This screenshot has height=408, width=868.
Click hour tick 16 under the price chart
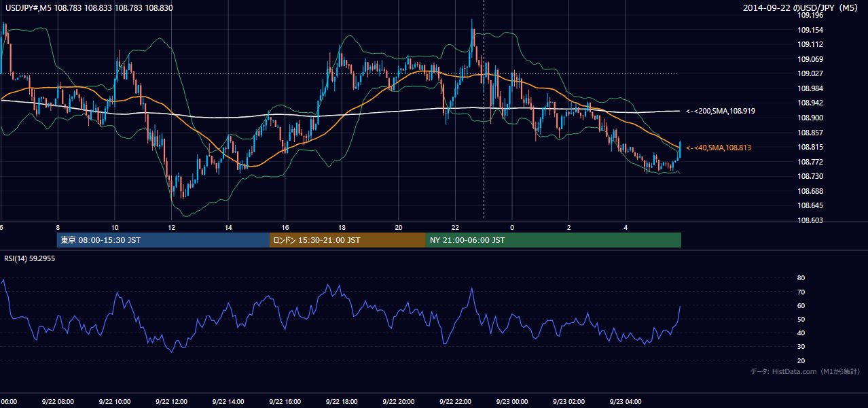285,227
